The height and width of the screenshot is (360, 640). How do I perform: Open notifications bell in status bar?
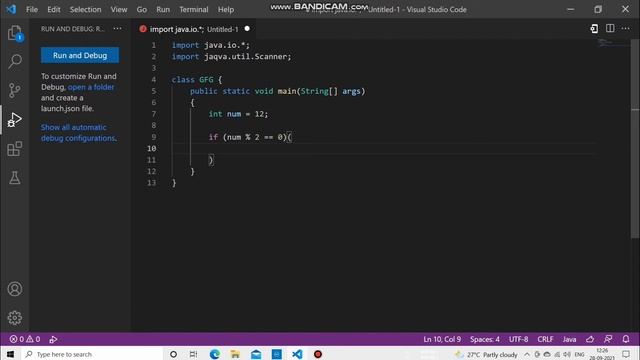pyautogui.click(x=626, y=339)
